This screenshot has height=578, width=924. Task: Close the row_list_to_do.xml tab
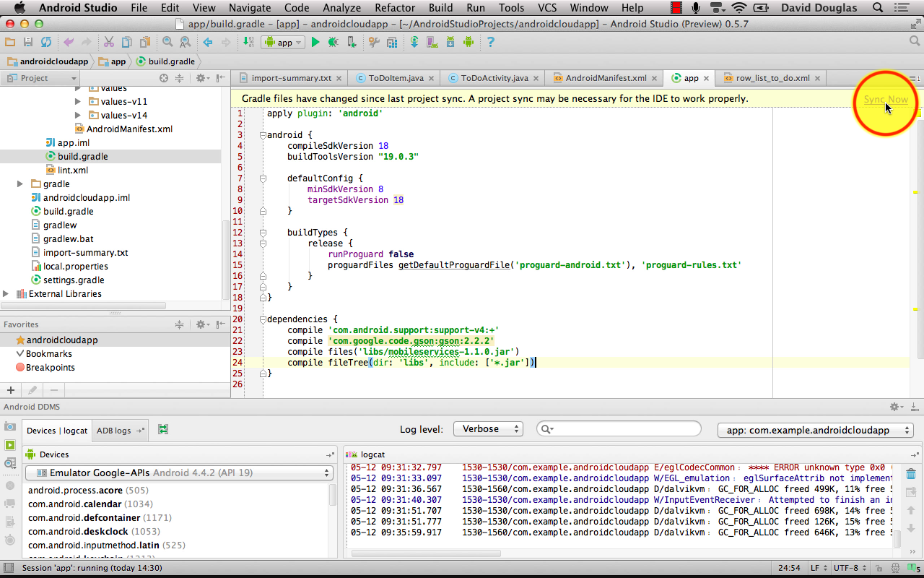click(816, 78)
